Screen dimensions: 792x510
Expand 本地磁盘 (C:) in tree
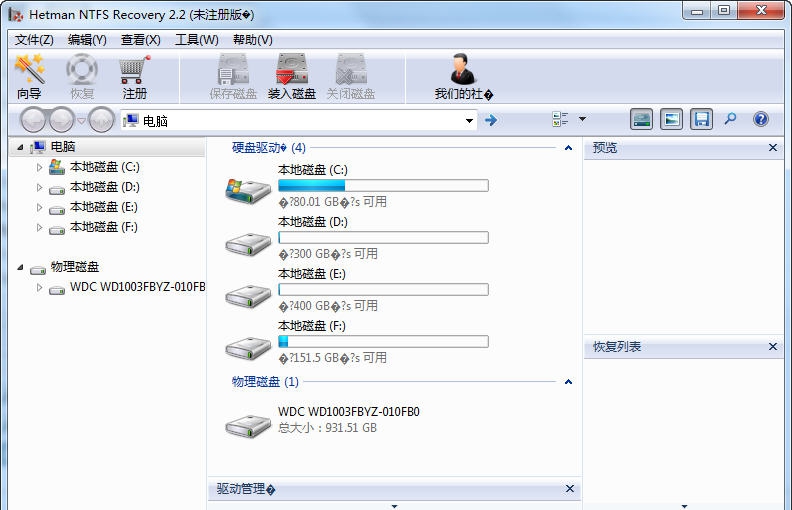point(39,167)
